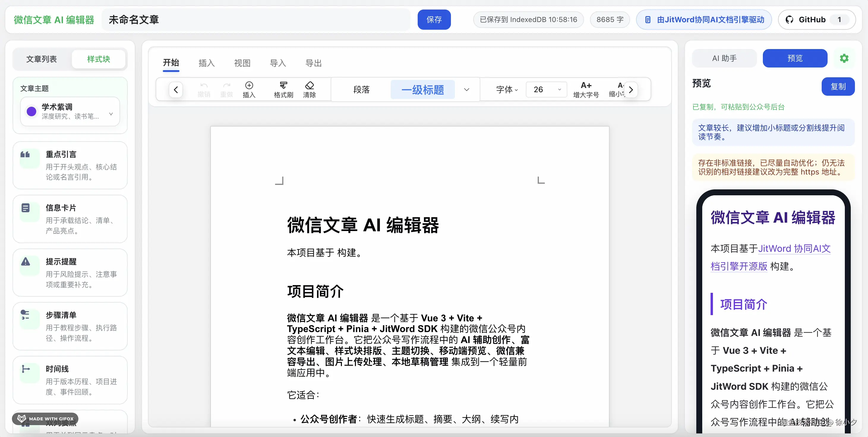The image size is (868, 437).
Task: Open 由JitWord协同AI文档引擎驱动 link
Action: pyautogui.click(x=704, y=20)
